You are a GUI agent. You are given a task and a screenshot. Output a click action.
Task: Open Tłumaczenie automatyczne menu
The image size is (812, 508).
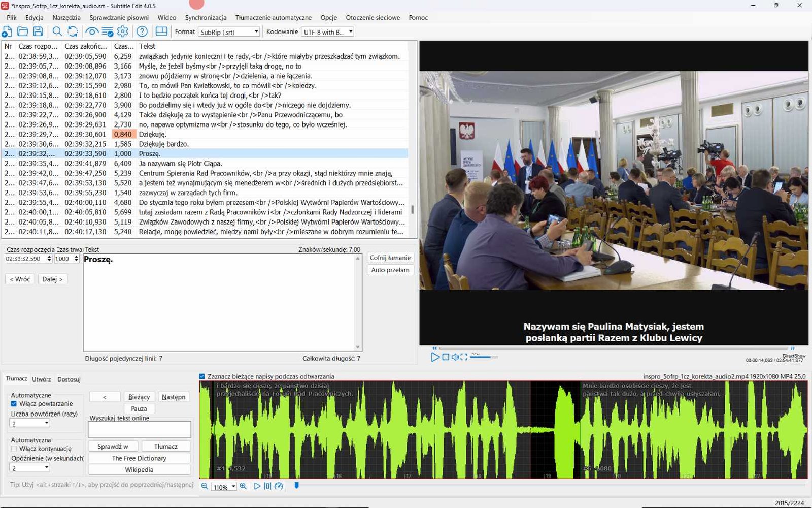coord(274,17)
